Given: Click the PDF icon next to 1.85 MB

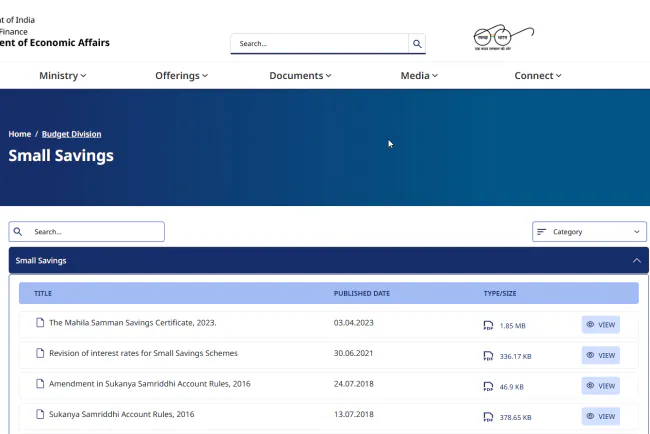Looking at the screenshot, I should [x=488, y=325].
